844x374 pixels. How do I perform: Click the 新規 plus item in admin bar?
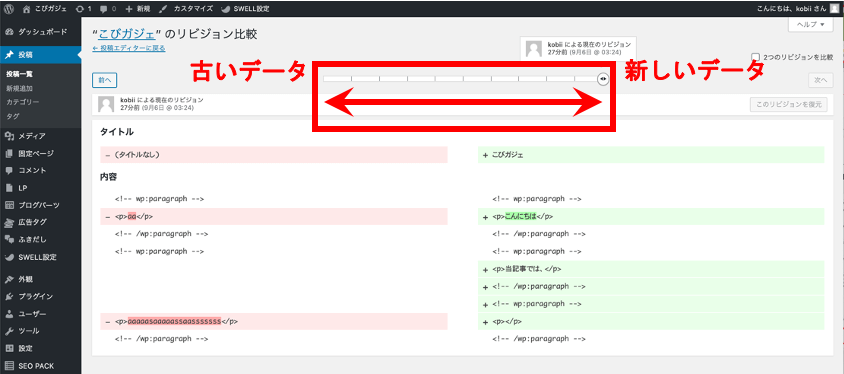click(x=138, y=9)
